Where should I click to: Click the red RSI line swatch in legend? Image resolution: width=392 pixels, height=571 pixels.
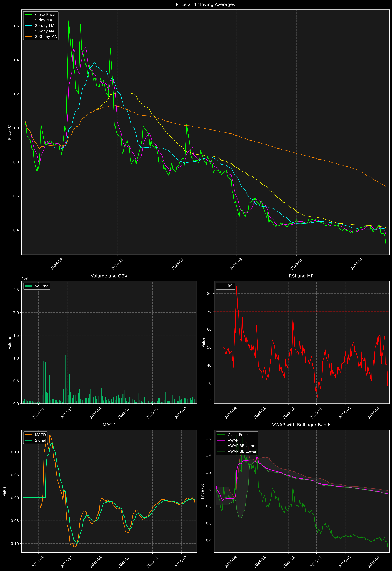click(221, 286)
